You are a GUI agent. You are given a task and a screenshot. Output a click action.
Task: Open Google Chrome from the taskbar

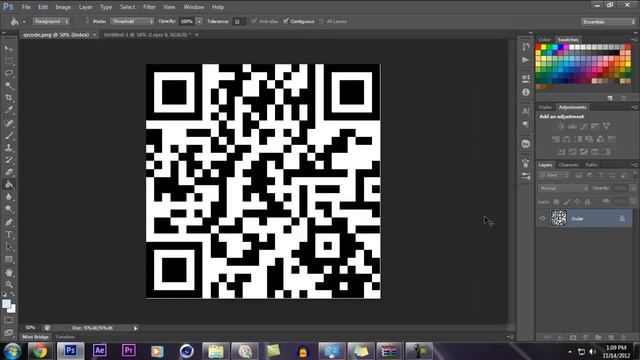[x=40, y=351]
